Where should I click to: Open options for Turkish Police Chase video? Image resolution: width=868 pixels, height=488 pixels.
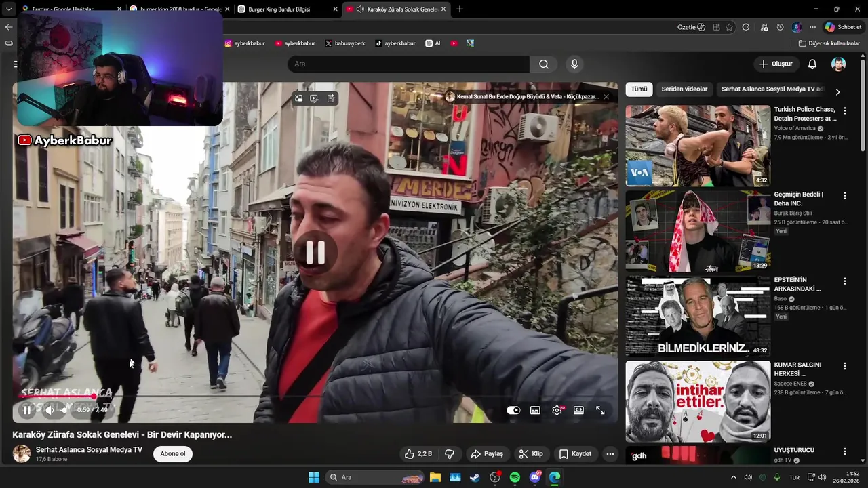pos(845,110)
